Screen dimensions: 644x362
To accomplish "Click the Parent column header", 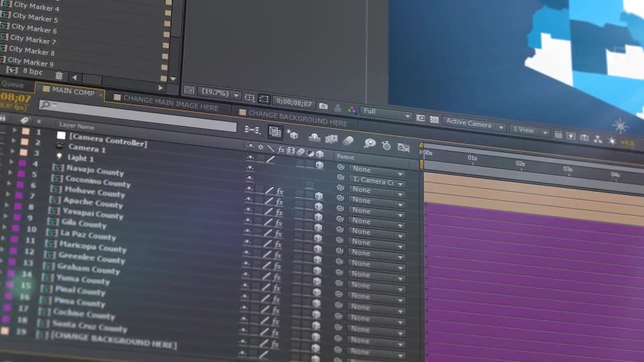I will [345, 157].
